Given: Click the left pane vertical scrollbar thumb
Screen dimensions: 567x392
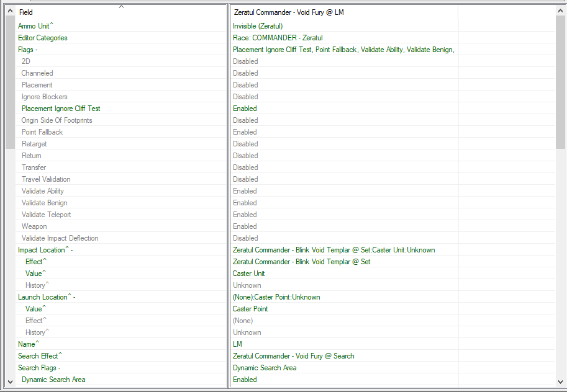Looking at the screenshot, I should [x=10, y=82].
